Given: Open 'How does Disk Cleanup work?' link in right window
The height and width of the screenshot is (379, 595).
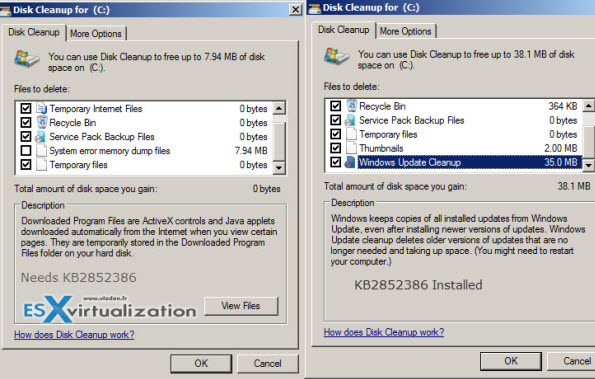Looking at the screenshot, I should pyautogui.click(x=384, y=332).
